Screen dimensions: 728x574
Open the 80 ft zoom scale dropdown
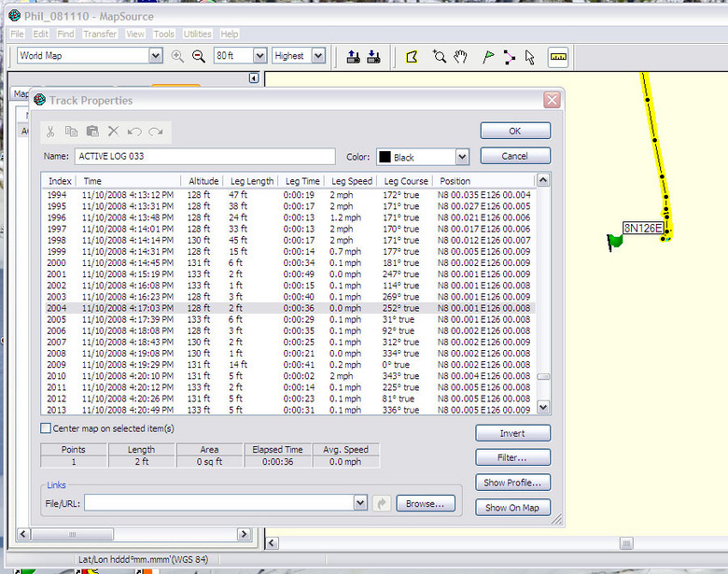[260, 56]
